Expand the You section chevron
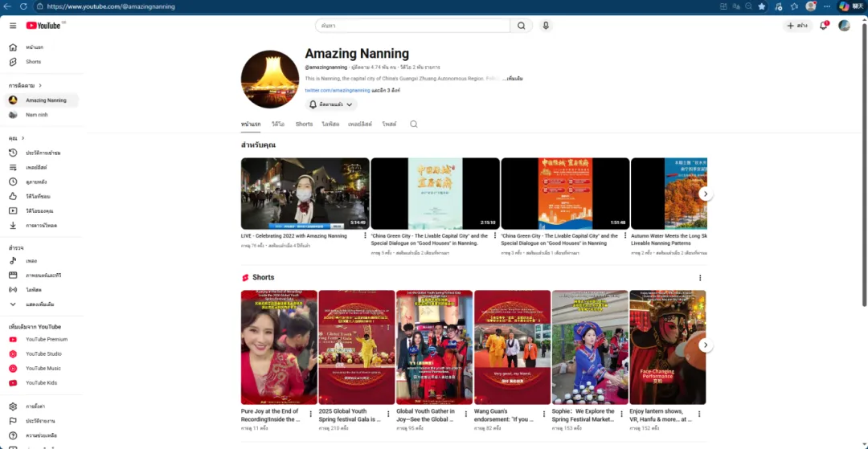The height and width of the screenshot is (449, 868). click(x=23, y=137)
